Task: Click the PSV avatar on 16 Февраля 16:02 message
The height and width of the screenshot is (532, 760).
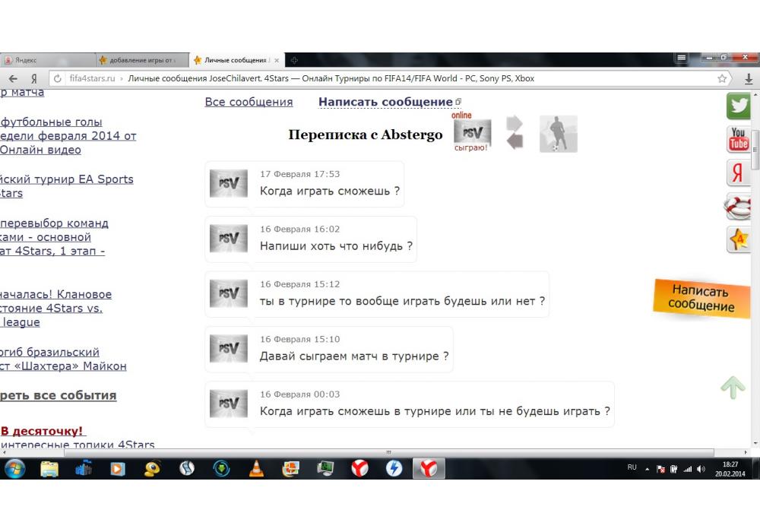Action: [228, 239]
